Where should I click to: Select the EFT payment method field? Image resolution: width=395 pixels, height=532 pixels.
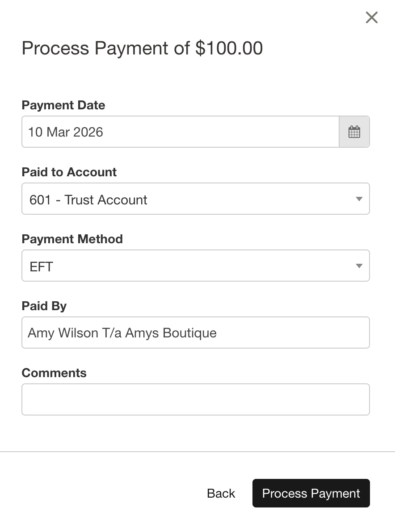195,266
